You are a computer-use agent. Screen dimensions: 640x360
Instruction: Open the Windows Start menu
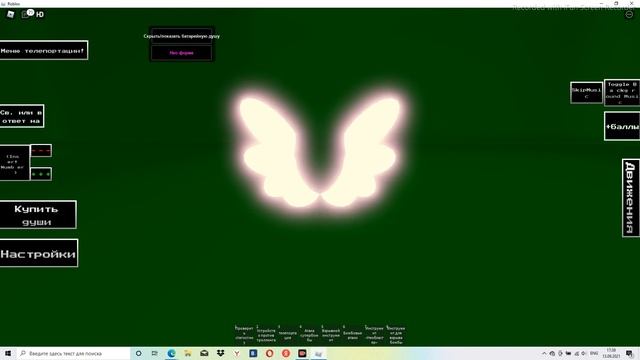point(8,353)
